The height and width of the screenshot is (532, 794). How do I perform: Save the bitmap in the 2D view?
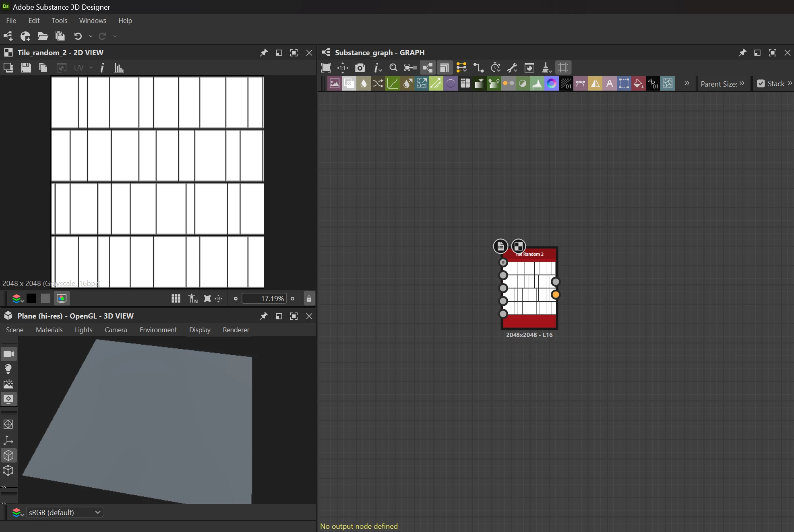[26, 68]
